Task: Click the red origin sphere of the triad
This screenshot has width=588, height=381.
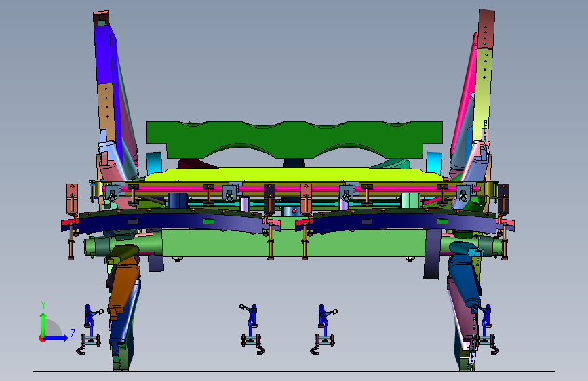Action: click(42, 338)
